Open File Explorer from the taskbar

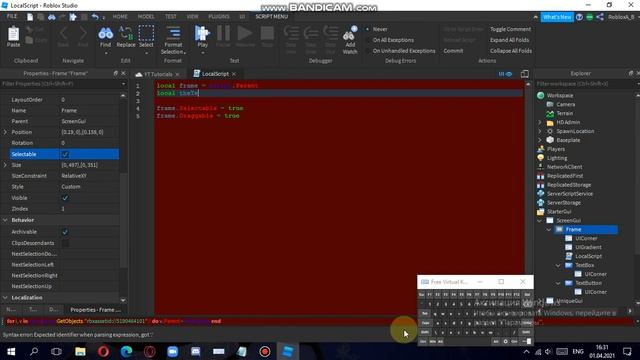(80, 351)
